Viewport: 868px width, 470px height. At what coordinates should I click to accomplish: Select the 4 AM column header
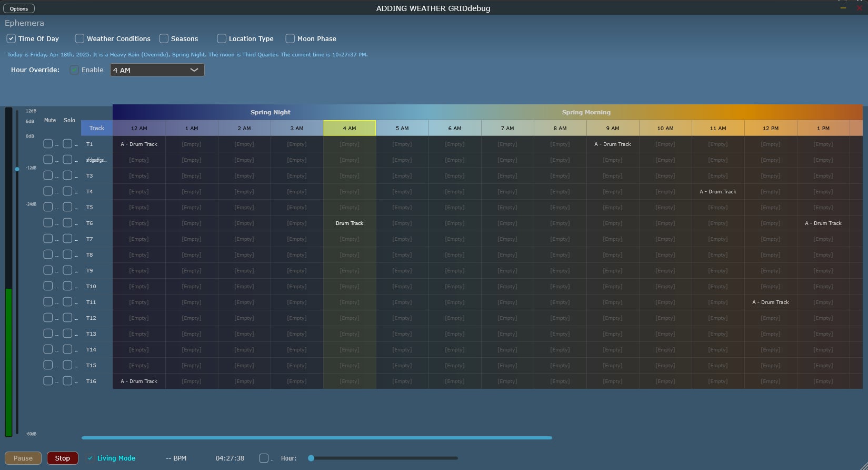tap(350, 128)
